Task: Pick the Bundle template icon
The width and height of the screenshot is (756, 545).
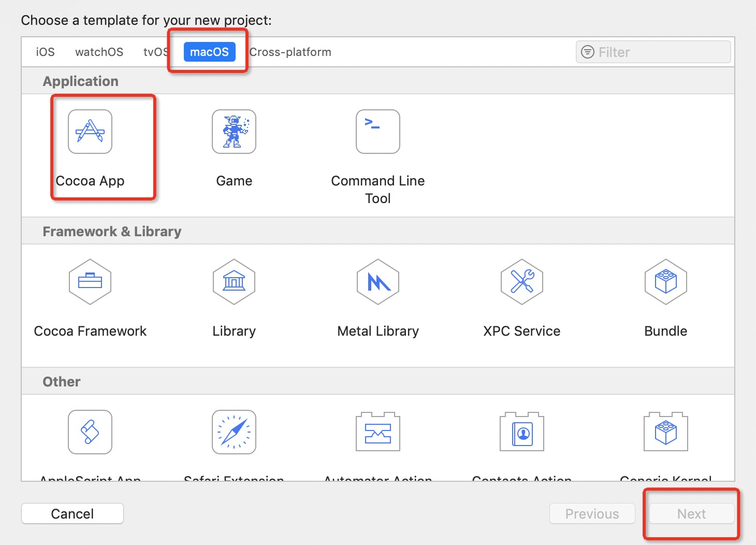Action: tap(666, 282)
